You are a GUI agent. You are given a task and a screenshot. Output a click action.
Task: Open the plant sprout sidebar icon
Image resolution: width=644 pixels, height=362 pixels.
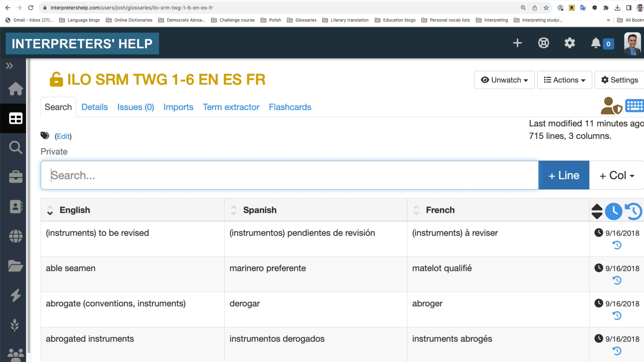point(15,325)
